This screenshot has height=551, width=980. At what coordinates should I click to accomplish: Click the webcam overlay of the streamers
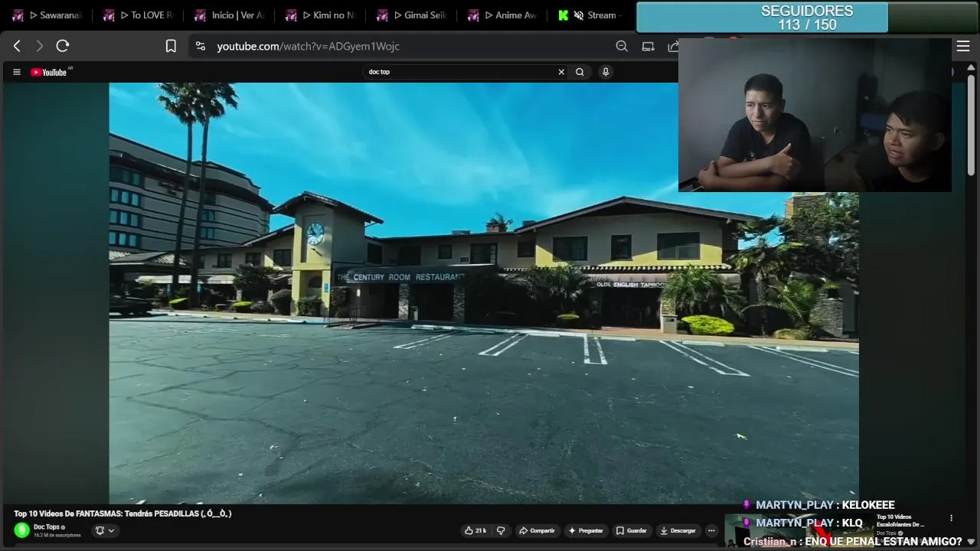(x=815, y=115)
